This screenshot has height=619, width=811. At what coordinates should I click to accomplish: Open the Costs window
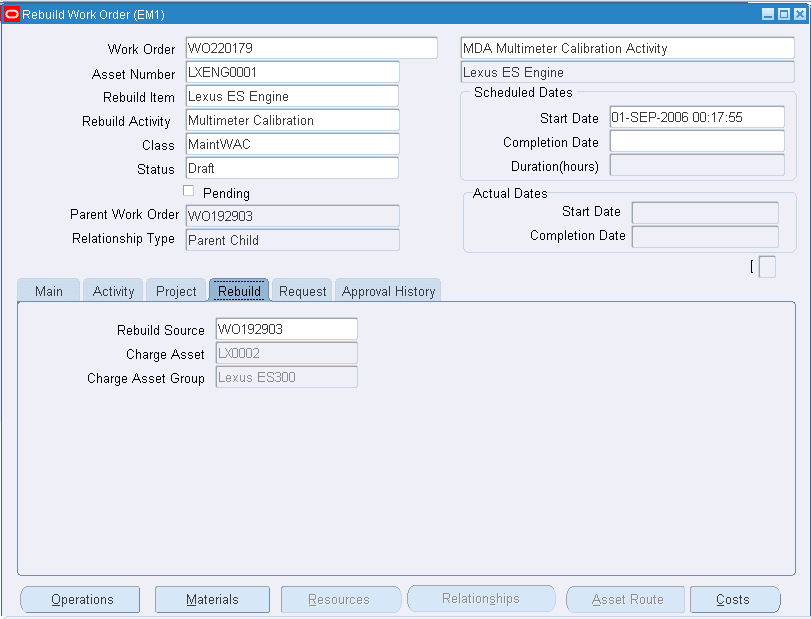point(735,599)
